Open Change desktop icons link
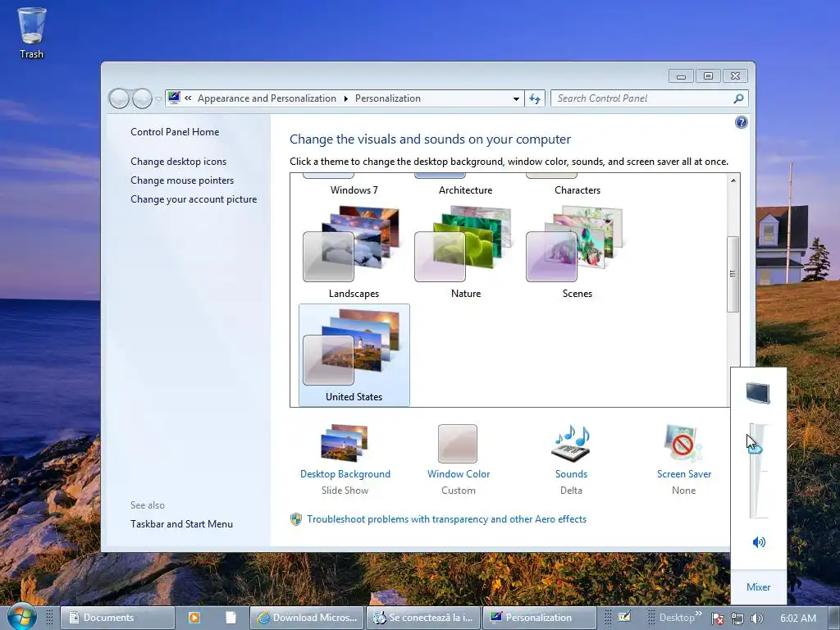 178,162
